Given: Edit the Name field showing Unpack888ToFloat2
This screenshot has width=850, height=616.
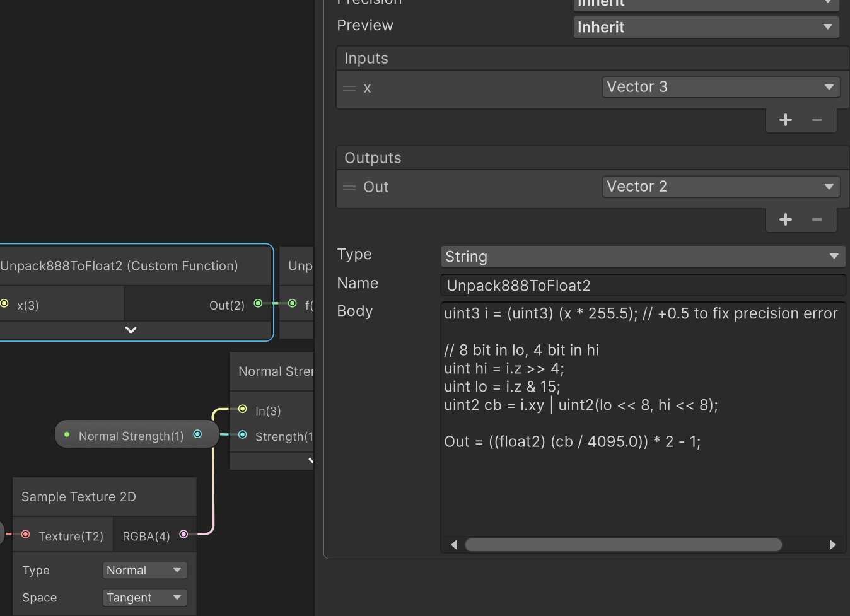Looking at the screenshot, I should 643,285.
